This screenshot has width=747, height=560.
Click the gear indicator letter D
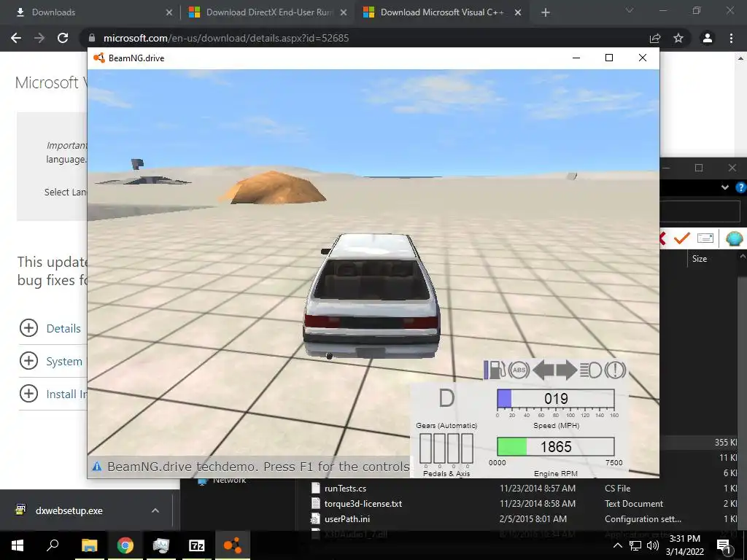446,398
